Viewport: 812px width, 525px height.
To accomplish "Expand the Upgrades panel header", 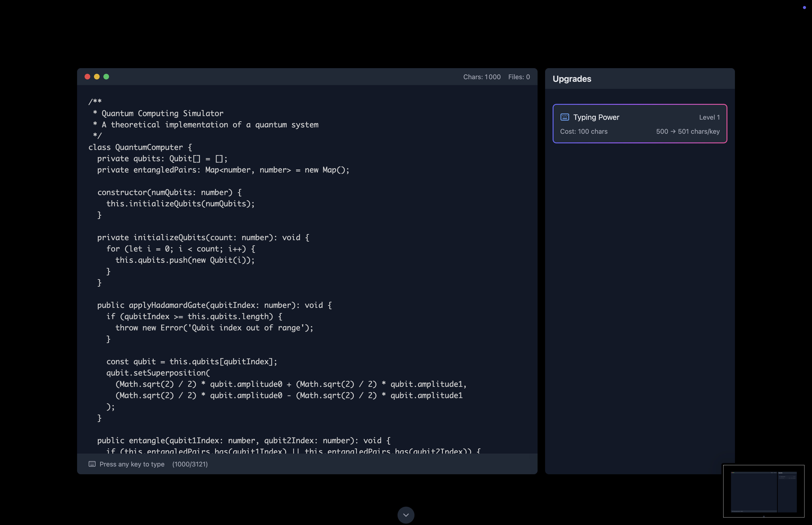I will 640,79.
